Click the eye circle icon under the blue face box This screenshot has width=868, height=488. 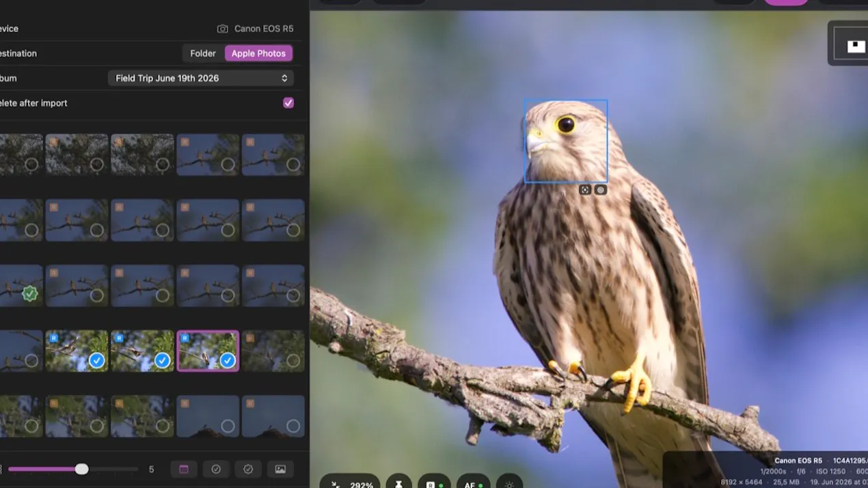pyautogui.click(x=601, y=190)
